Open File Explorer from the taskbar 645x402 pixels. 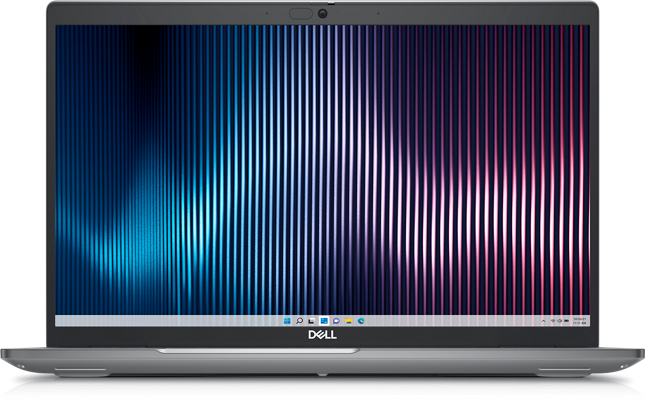click(348, 321)
